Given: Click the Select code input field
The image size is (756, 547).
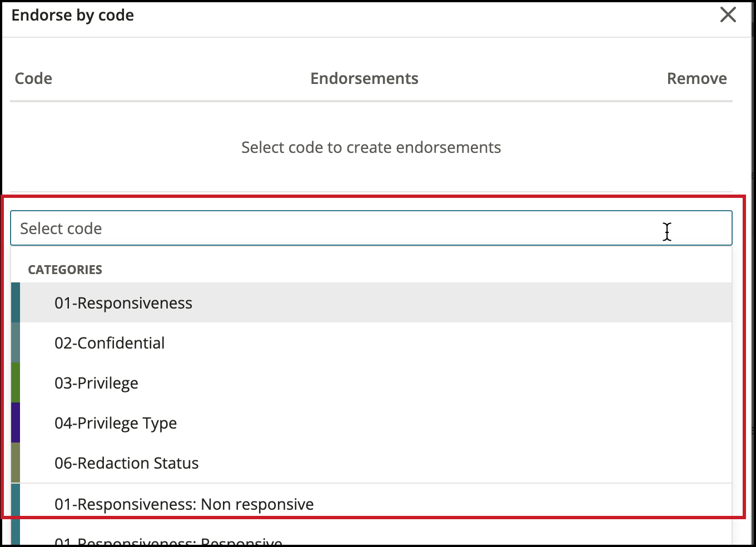Looking at the screenshot, I should pyautogui.click(x=371, y=228).
